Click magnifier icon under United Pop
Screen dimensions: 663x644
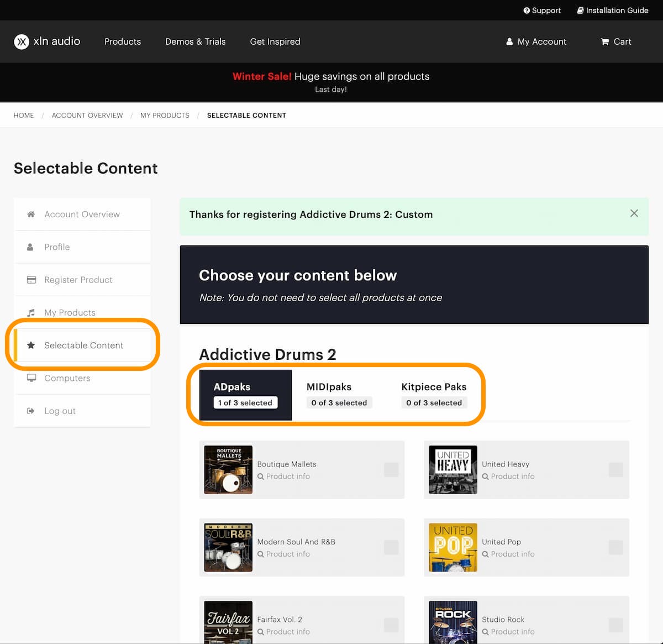(x=486, y=554)
